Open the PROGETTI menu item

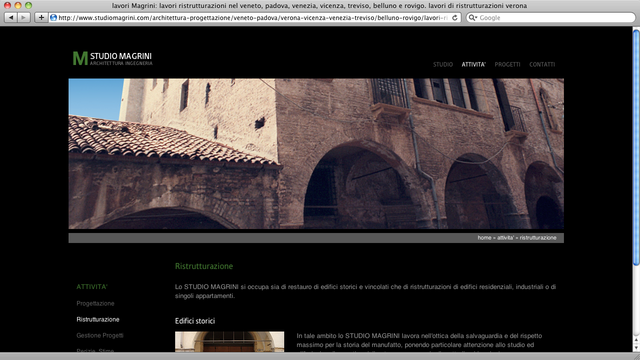(x=507, y=64)
